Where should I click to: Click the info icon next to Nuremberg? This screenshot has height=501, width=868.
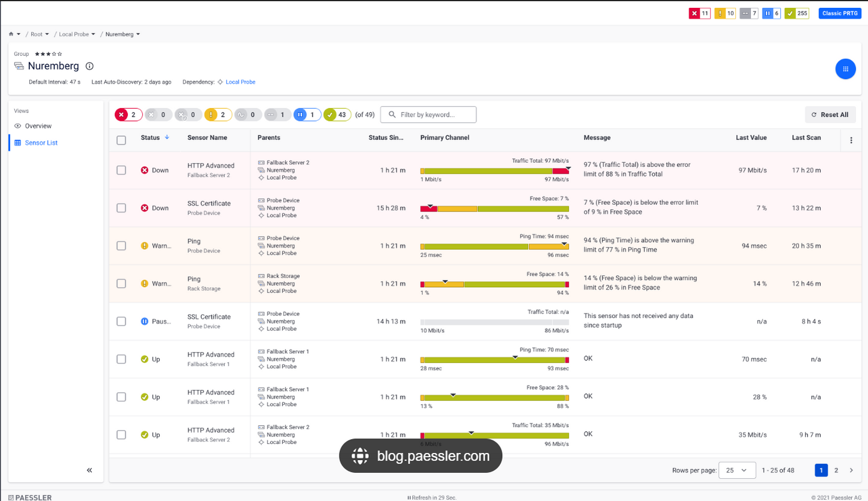90,66
